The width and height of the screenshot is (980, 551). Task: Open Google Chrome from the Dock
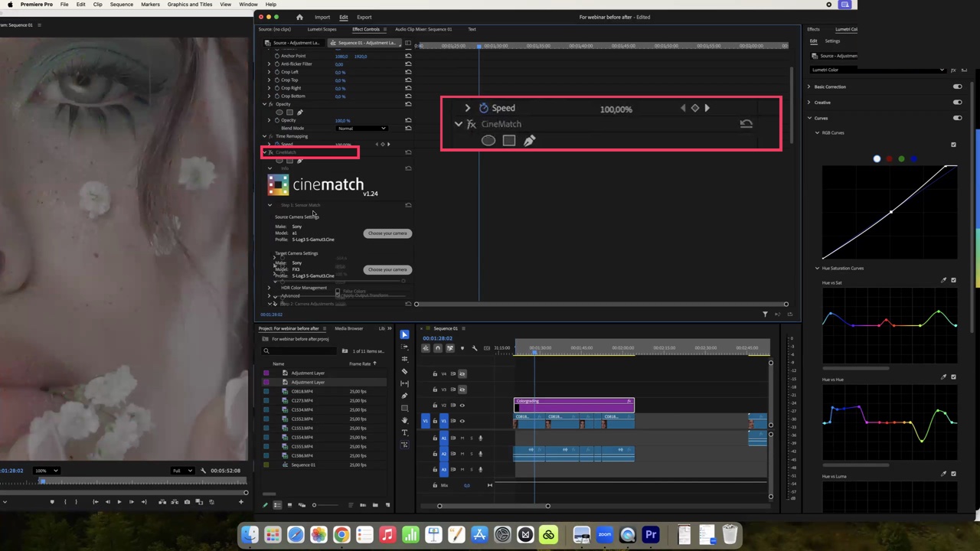[x=341, y=535]
